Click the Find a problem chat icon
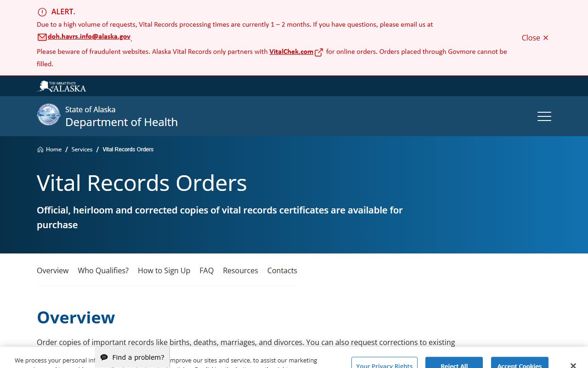This screenshot has height=368, width=588. pyautogui.click(x=104, y=357)
